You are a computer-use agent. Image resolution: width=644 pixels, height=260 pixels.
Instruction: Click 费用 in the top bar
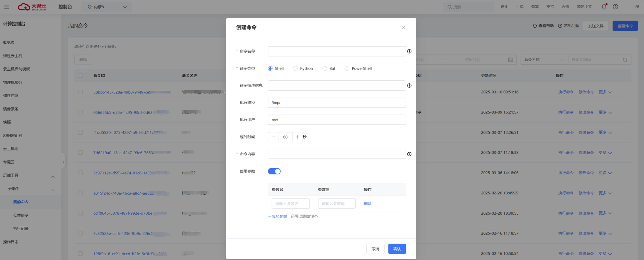tap(504, 7)
